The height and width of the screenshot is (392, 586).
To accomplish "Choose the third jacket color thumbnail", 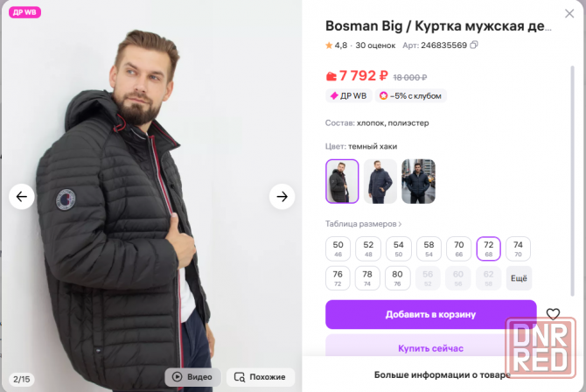I will [418, 181].
